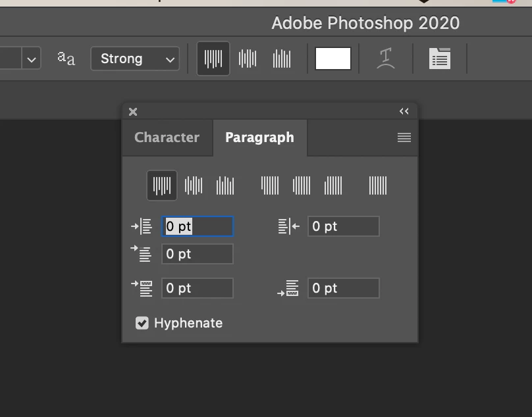Select the Paragraph tab
Screen dimensions: 532x417
tap(260, 137)
